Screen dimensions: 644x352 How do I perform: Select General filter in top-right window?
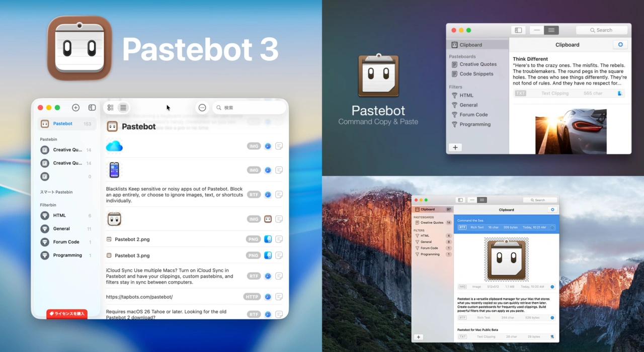478,105
